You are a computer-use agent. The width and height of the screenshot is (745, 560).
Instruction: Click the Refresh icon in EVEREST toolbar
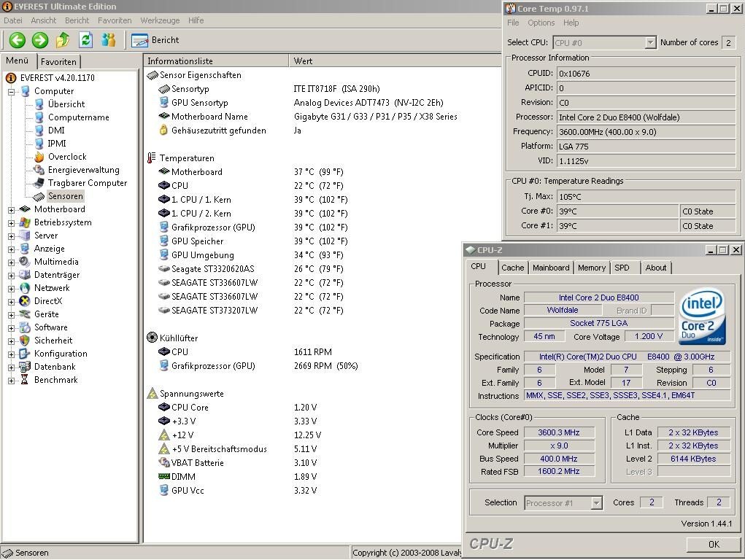click(85, 40)
